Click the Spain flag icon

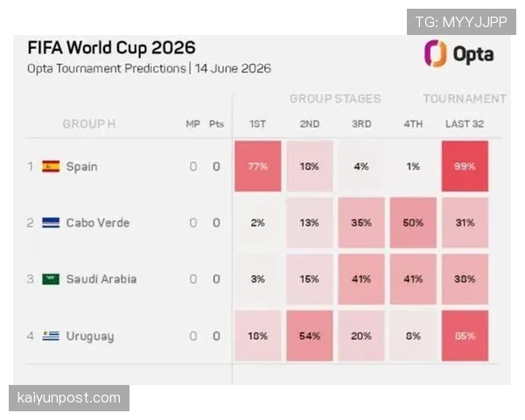(x=51, y=166)
